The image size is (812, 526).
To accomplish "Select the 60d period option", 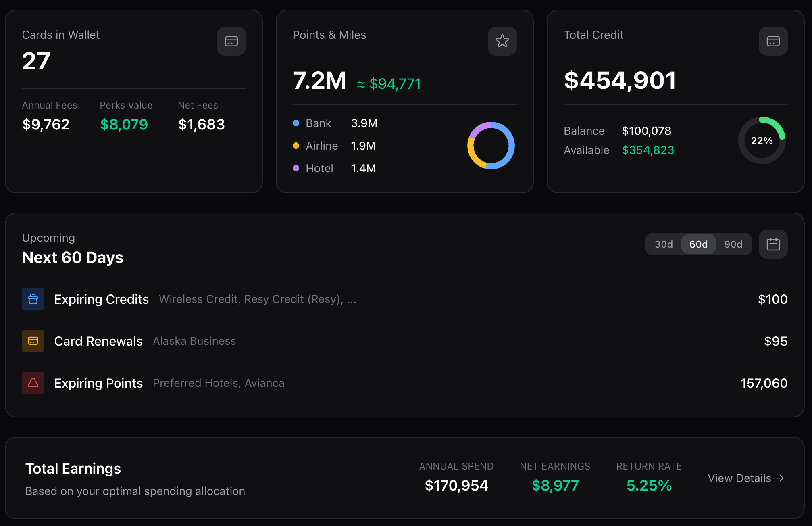I will pos(698,244).
